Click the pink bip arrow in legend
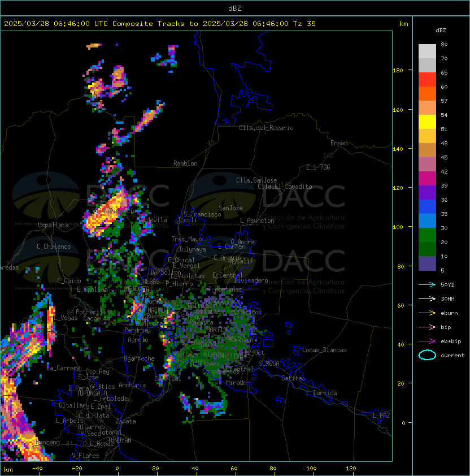Viewport: 470px width, 476px height. (x=427, y=327)
